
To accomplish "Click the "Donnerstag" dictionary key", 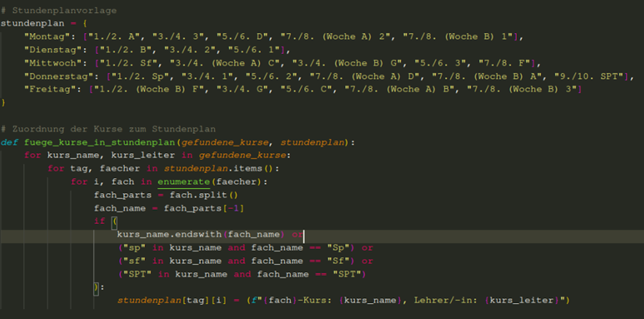I will click(59, 77).
